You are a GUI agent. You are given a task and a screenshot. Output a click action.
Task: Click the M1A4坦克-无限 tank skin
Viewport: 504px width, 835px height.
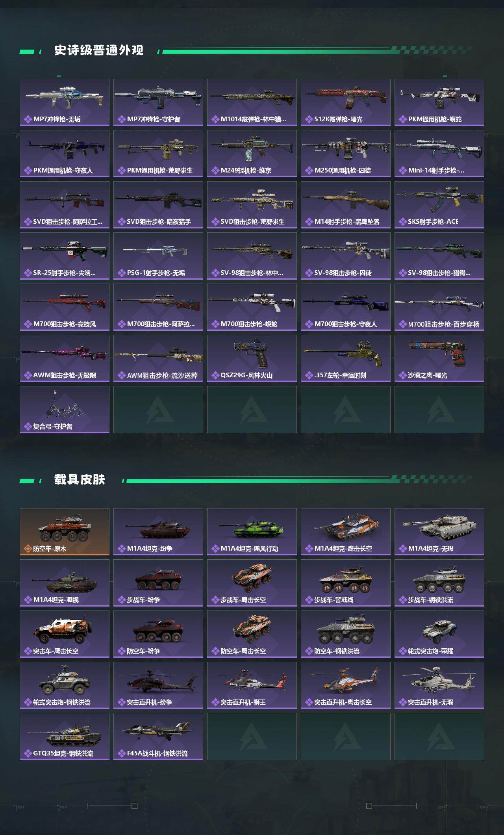pyautogui.click(x=439, y=532)
